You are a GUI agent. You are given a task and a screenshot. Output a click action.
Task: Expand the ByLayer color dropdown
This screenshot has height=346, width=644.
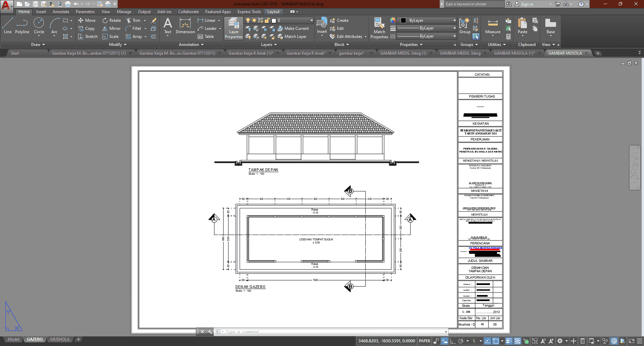coord(454,20)
